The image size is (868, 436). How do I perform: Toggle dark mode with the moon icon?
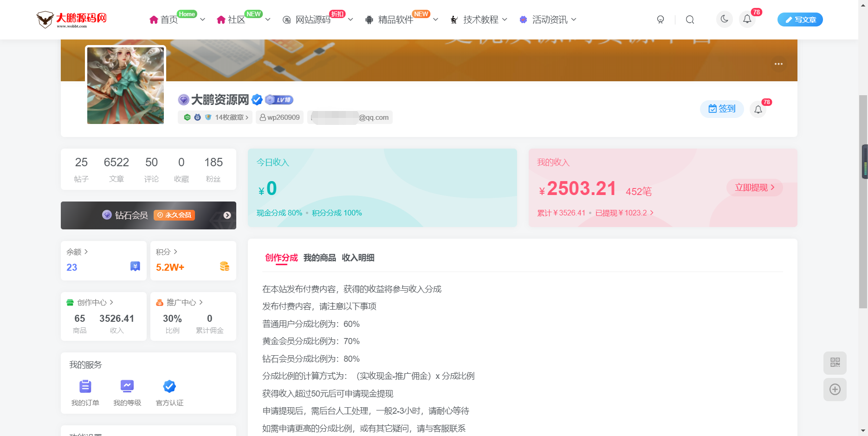click(724, 20)
